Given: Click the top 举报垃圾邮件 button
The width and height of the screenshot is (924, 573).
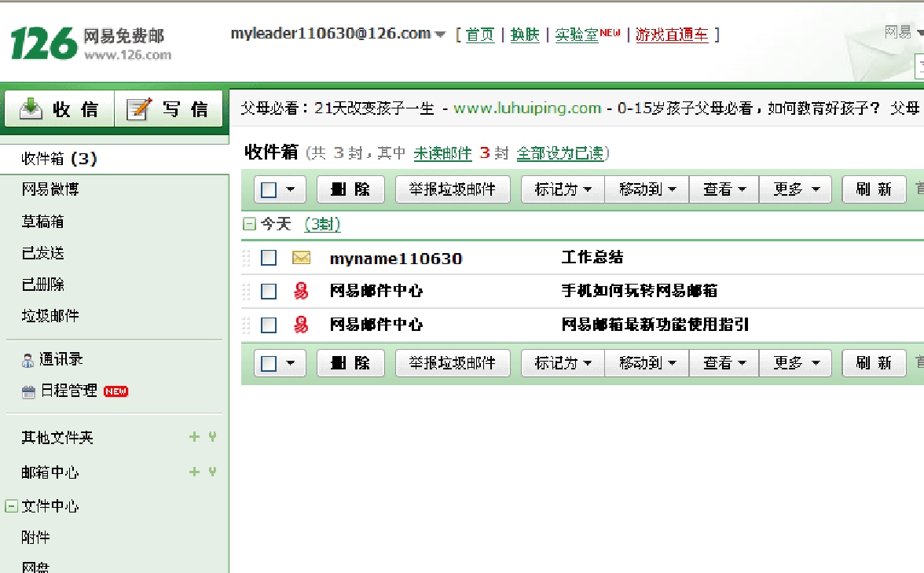Looking at the screenshot, I should point(453,189).
